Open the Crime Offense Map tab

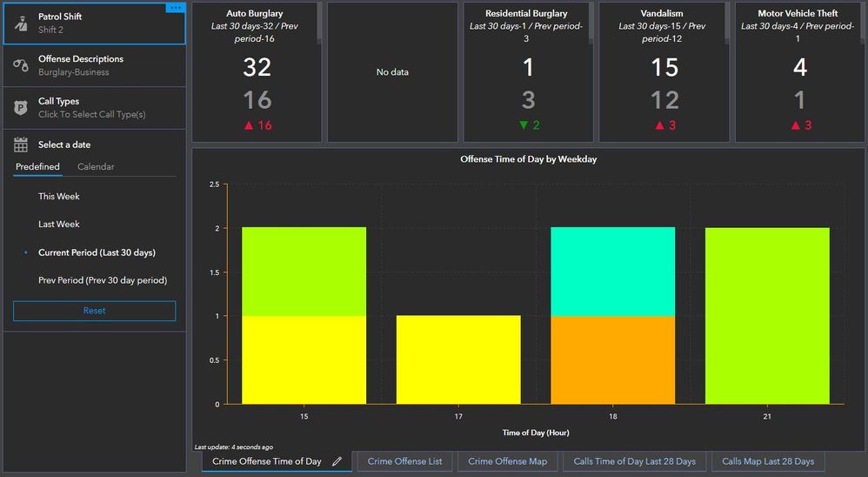pos(508,461)
